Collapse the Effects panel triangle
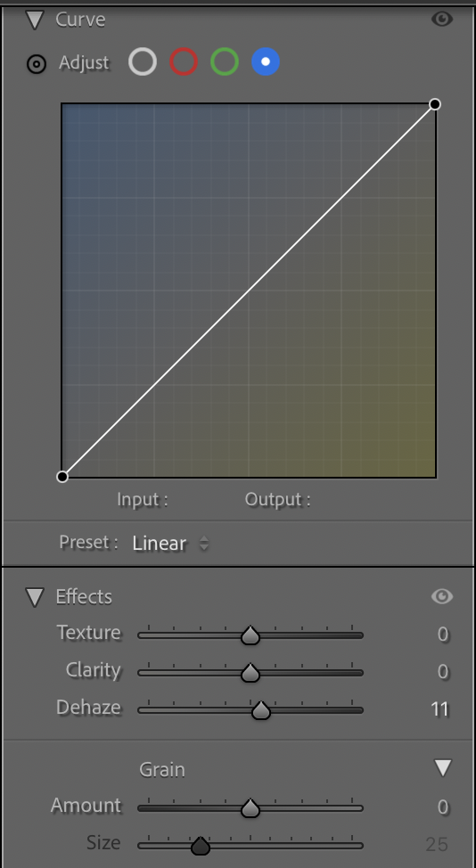This screenshot has height=868, width=476. (x=35, y=597)
